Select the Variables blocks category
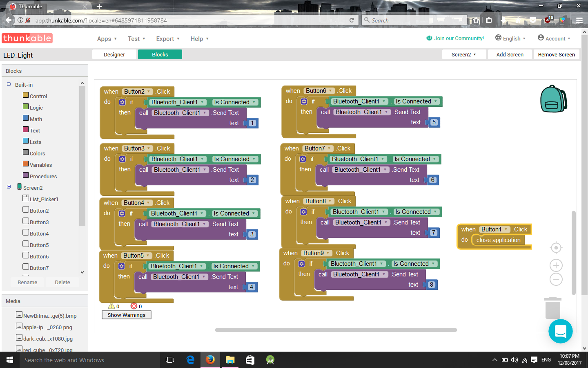 click(38, 164)
